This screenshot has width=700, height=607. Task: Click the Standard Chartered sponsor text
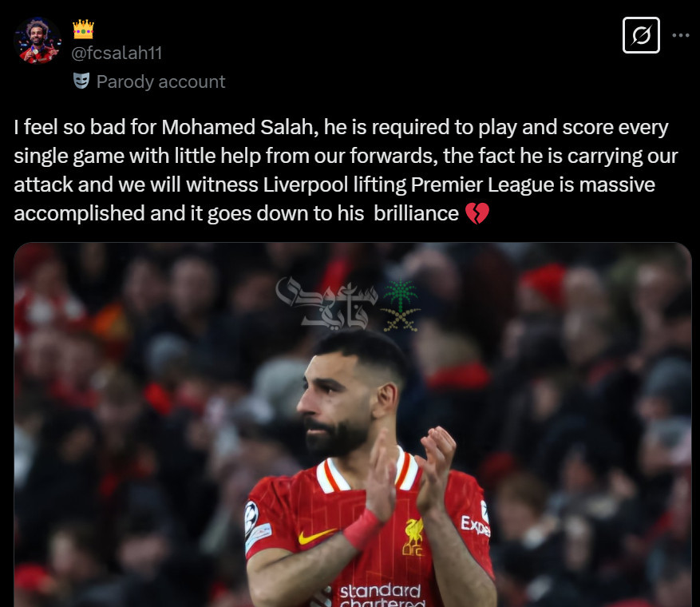[382, 595]
